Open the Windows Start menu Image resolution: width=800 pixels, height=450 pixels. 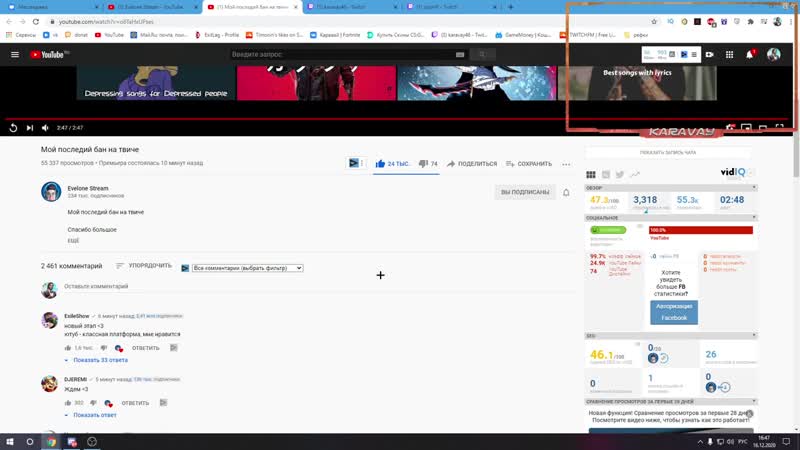[10, 442]
